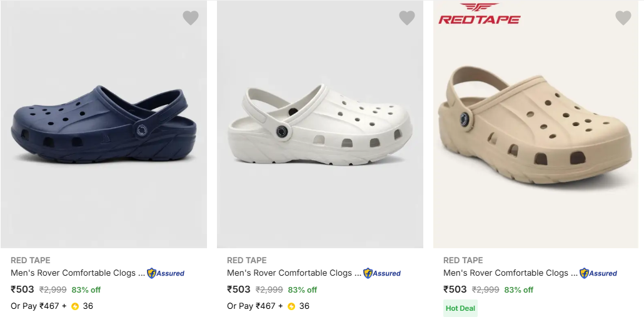This screenshot has height=322, width=644.
Task: Click SuperCoin icon on navy clog offer
Action: tap(75, 306)
